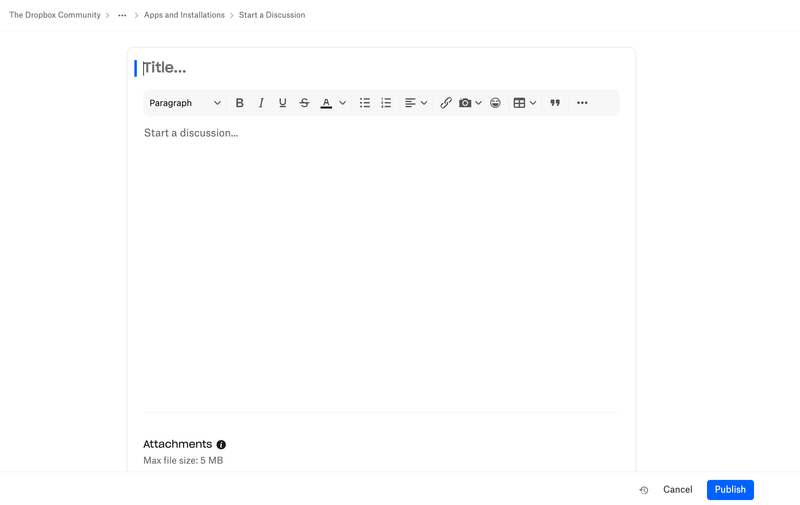Show more toolbar options (three dots)
The image size is (800, 505).
[x=582, y=103]
